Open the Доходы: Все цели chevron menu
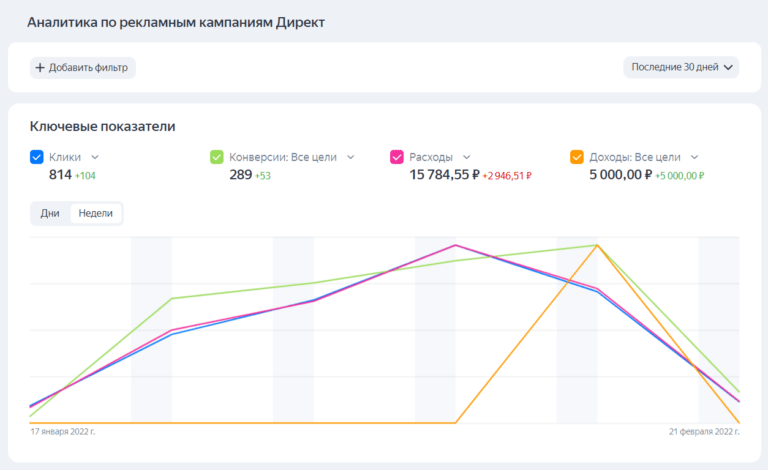The image size is (768, 470). [694, 157]
